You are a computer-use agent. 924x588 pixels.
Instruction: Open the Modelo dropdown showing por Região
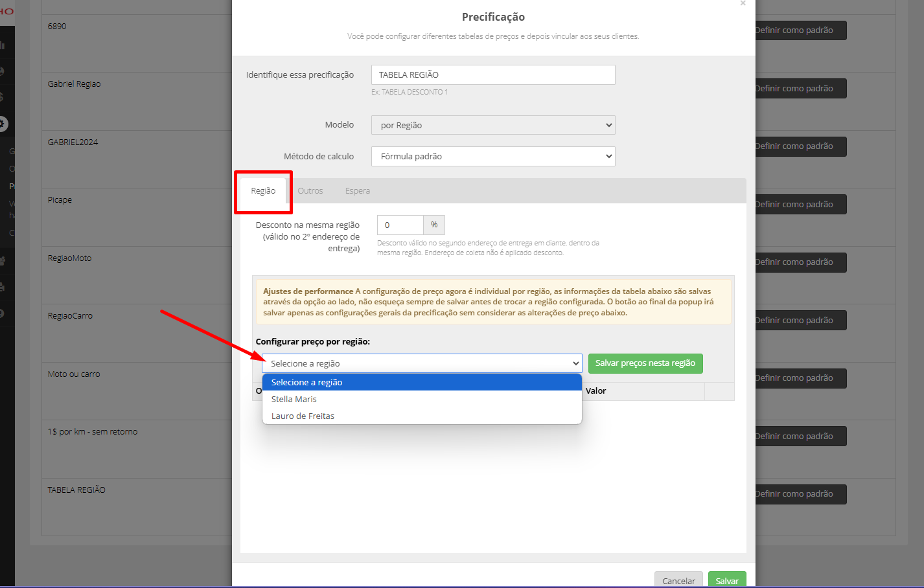pyautogui.click(x=493, y=125)
